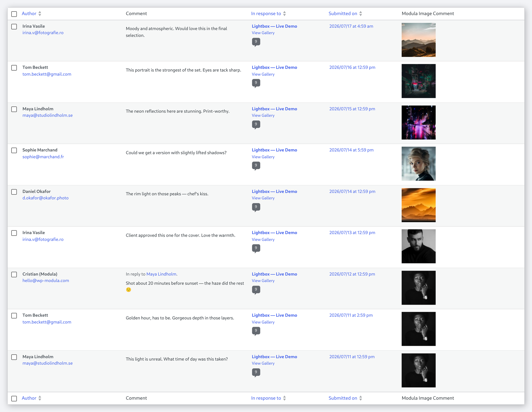
Task: Click comment text 'The rim light on those peaks'
Action: [153, 194]
